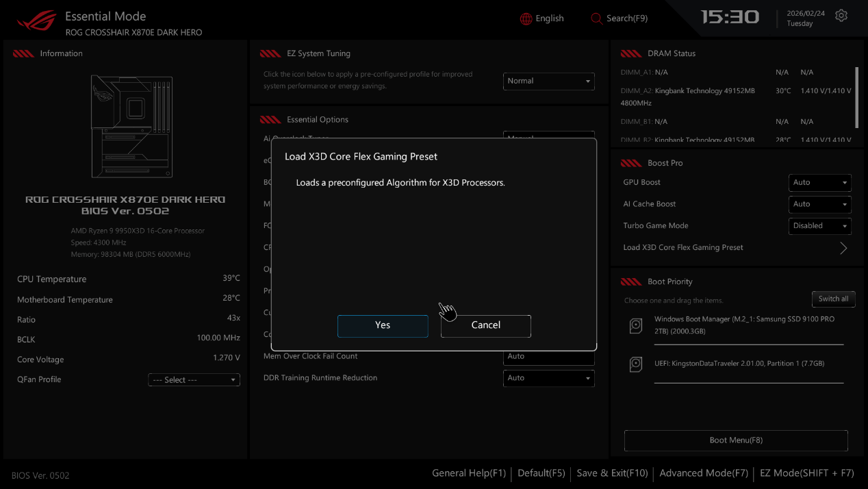Open the AI Cache Boost dropdown
The height and width of the screenshot is (489, 868).
pyautogui.click(x=820, y=204)
